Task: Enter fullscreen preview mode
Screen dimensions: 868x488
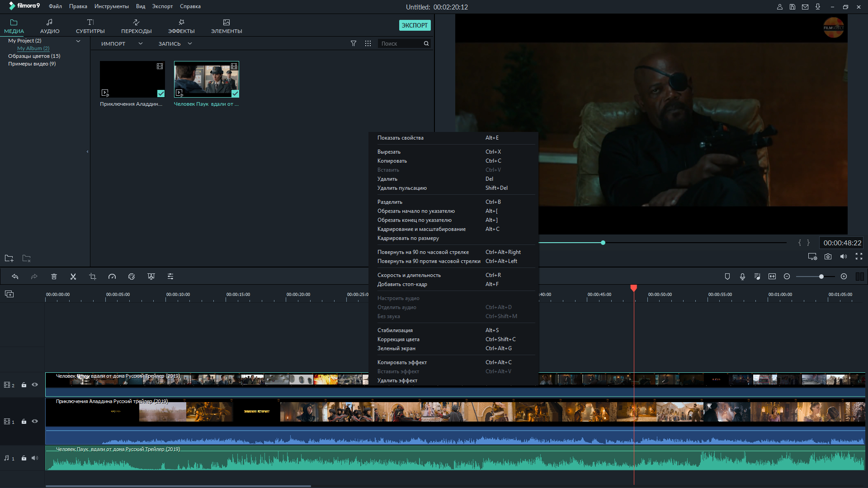Action: point(859,256)
